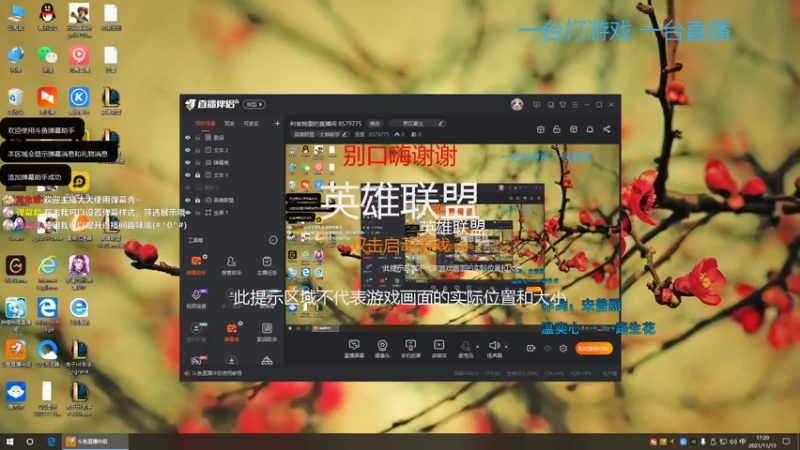Toggle preview eye icon near settings gear
This screenshot has width=800, height=450.
coord(547,348)
